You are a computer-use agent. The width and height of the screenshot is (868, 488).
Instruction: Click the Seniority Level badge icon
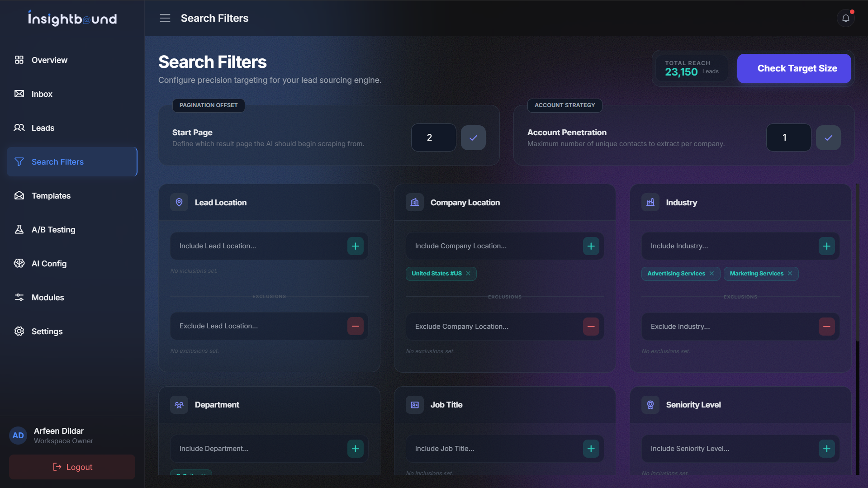pos(650,405)
